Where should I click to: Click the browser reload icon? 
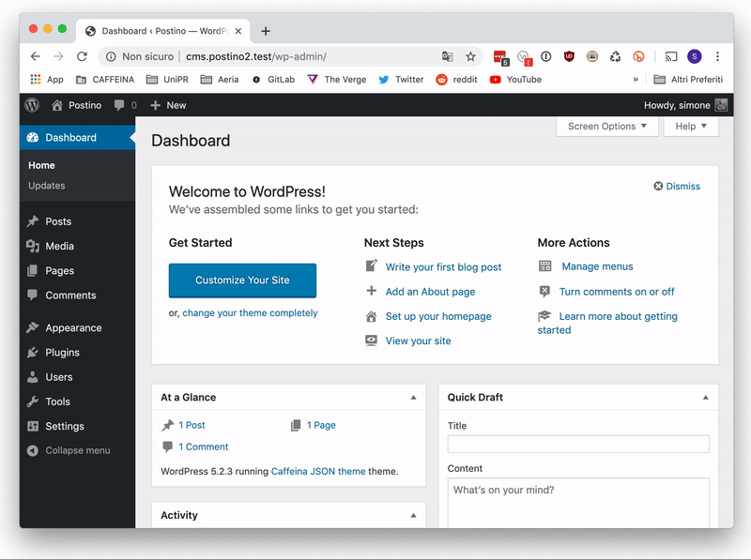click(82, 56)
